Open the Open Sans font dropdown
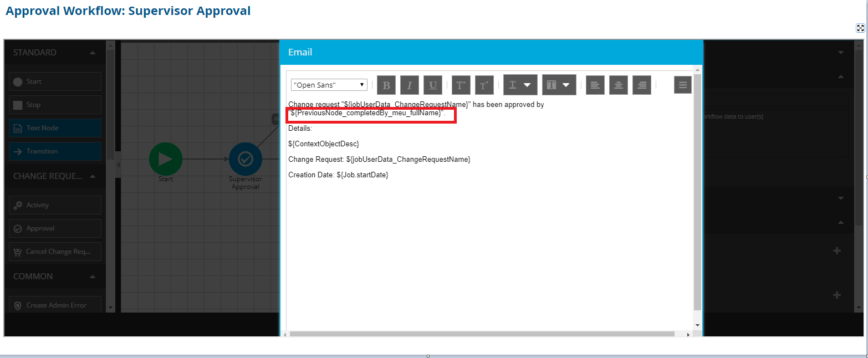This screenshot has height=358, width=868. click(x=329, y=84)
